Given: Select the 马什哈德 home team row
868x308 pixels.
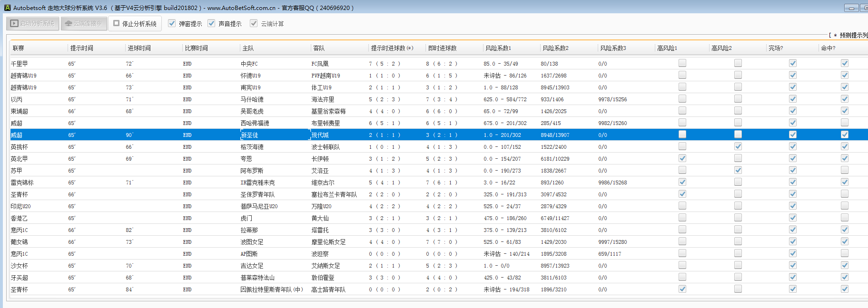Looking at the screenshot, I should click(x=252, y=99).
